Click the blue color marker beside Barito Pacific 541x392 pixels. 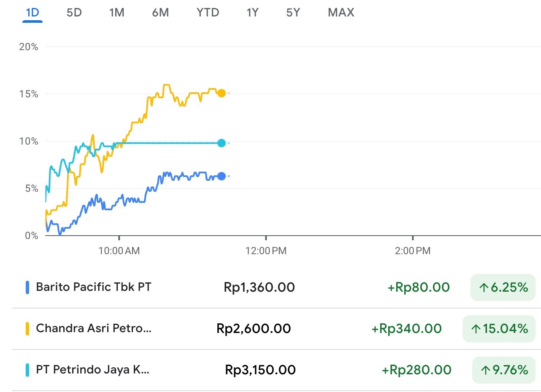(x=27, y=287)
